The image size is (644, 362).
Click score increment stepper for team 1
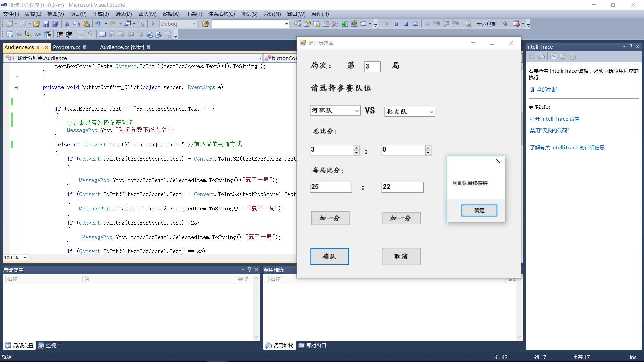tap(357, 147)
